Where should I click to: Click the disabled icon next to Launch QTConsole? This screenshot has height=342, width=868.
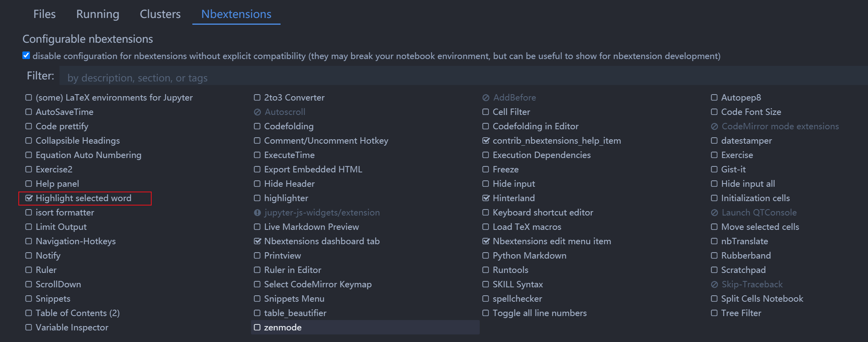click(x=714, y=213)
